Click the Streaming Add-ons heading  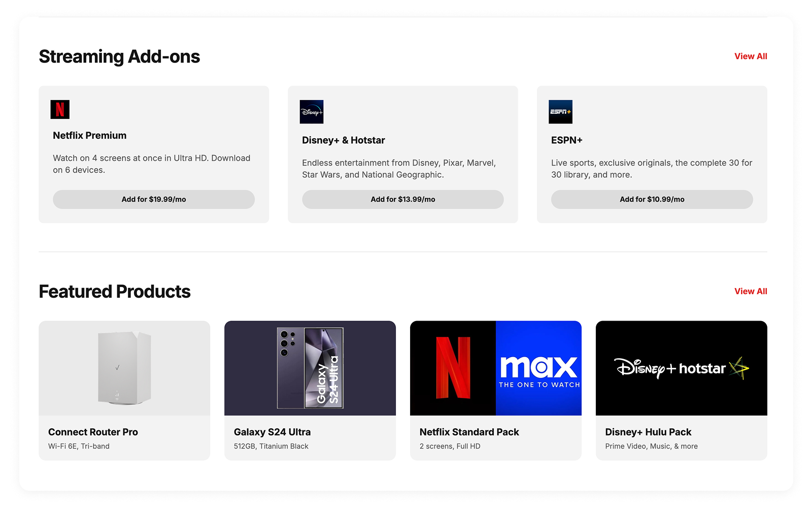119,56
